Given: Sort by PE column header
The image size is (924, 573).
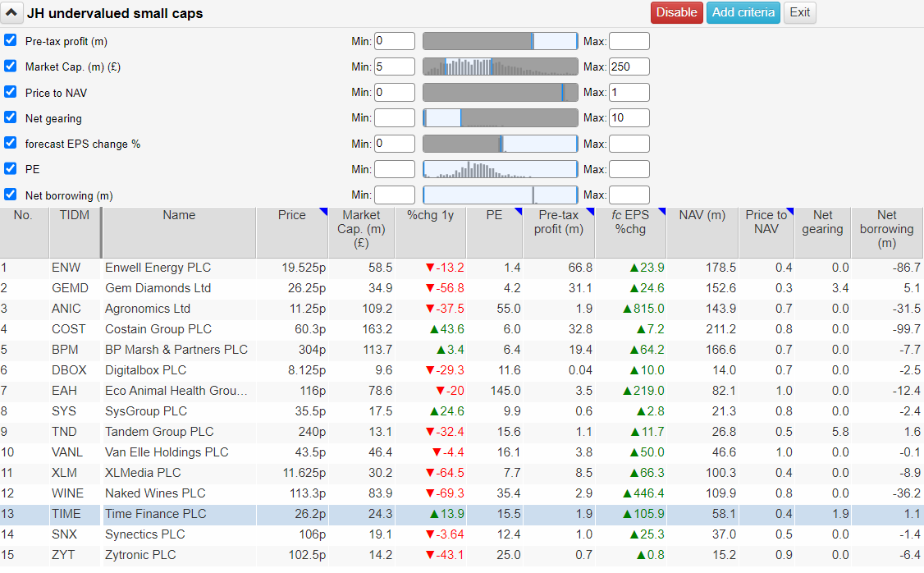Looking at the screenshot, I should click(x=494, y=232).
